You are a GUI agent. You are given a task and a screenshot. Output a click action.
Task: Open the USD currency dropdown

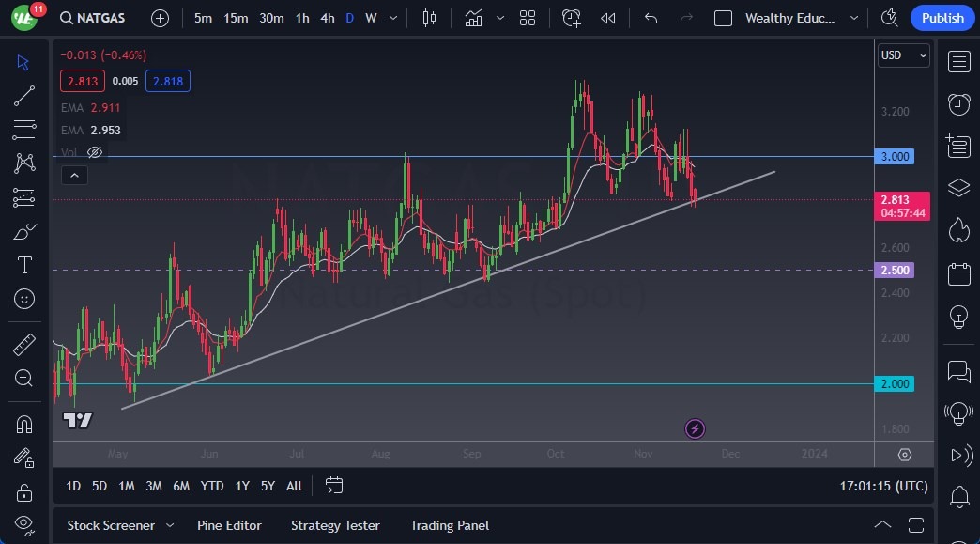(903, 55)
